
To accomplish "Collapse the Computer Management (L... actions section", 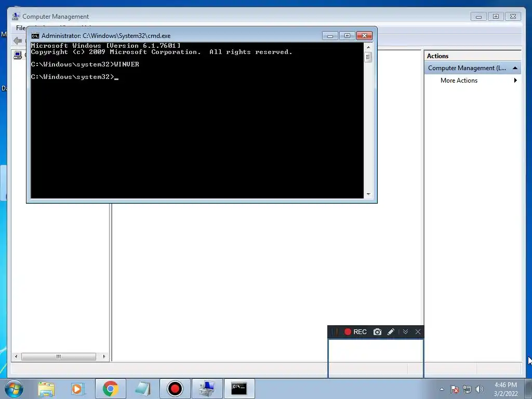I will pos(515,68).
